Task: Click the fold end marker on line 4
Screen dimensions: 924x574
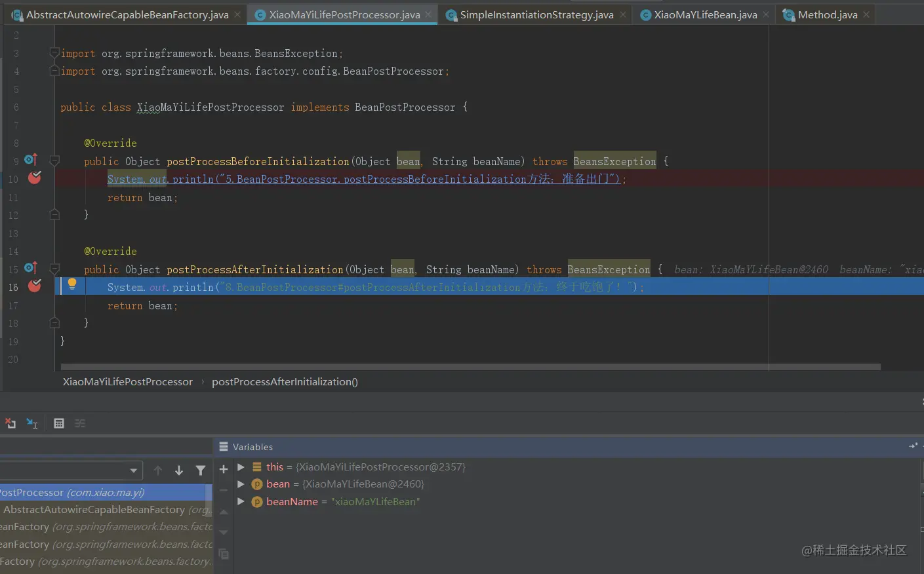Action: (55, 71)
